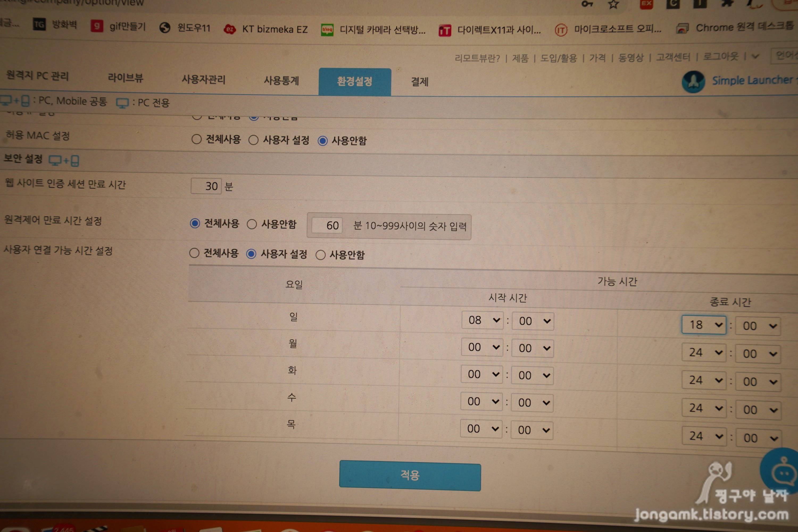Select 전체사용 for 허용 MAC 설정

[197, 139]
